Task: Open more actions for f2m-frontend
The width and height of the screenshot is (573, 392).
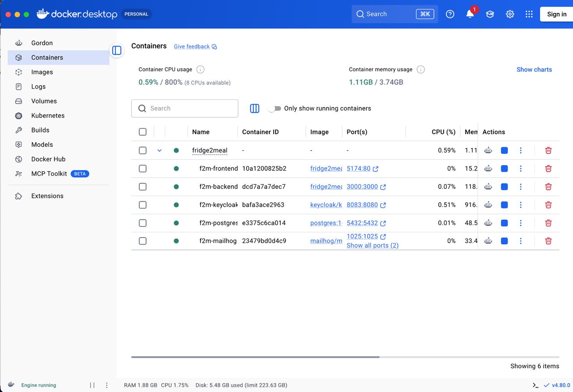Action: 521,169
